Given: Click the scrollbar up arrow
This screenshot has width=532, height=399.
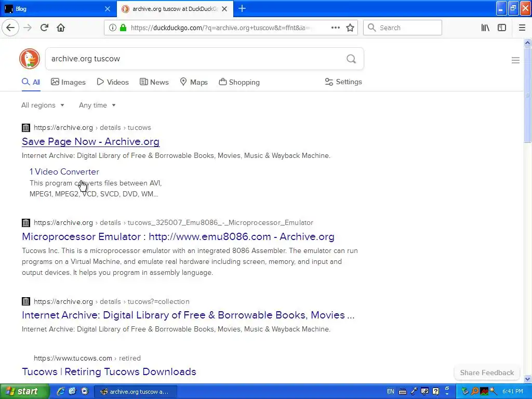Looking at the screenshot, I should tap(527, 43).
